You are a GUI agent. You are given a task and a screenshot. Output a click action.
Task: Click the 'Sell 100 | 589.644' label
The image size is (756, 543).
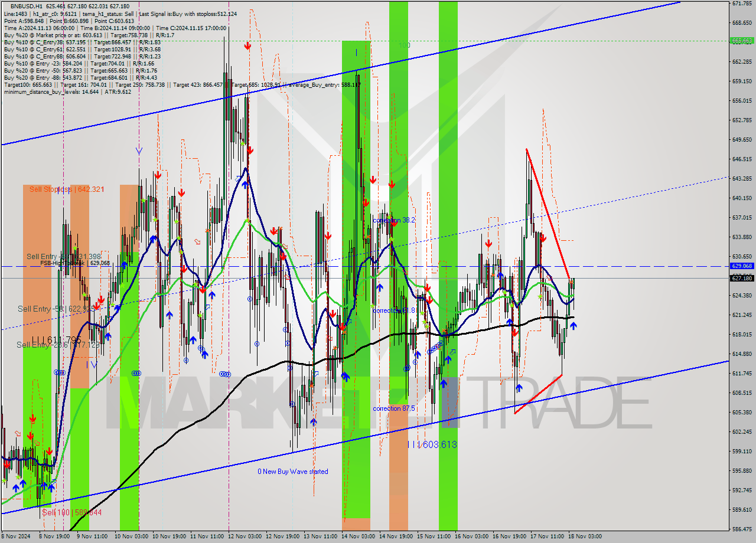pos(72,512)
